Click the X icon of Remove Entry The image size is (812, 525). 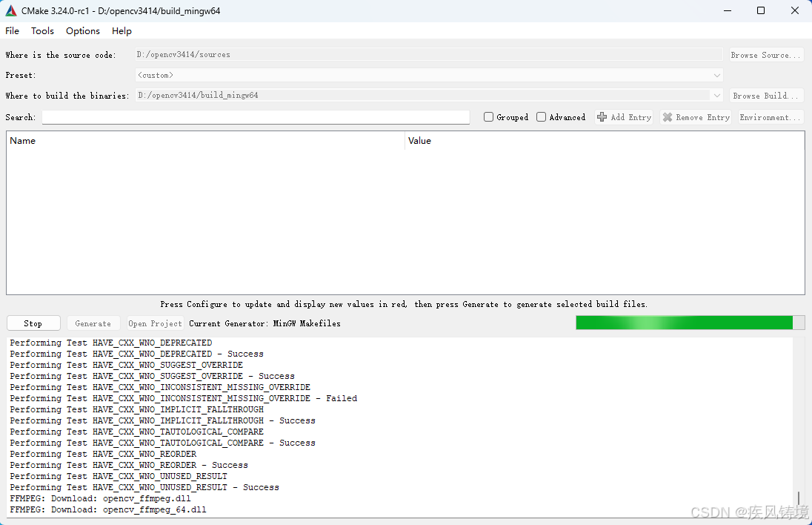[668, 117]
